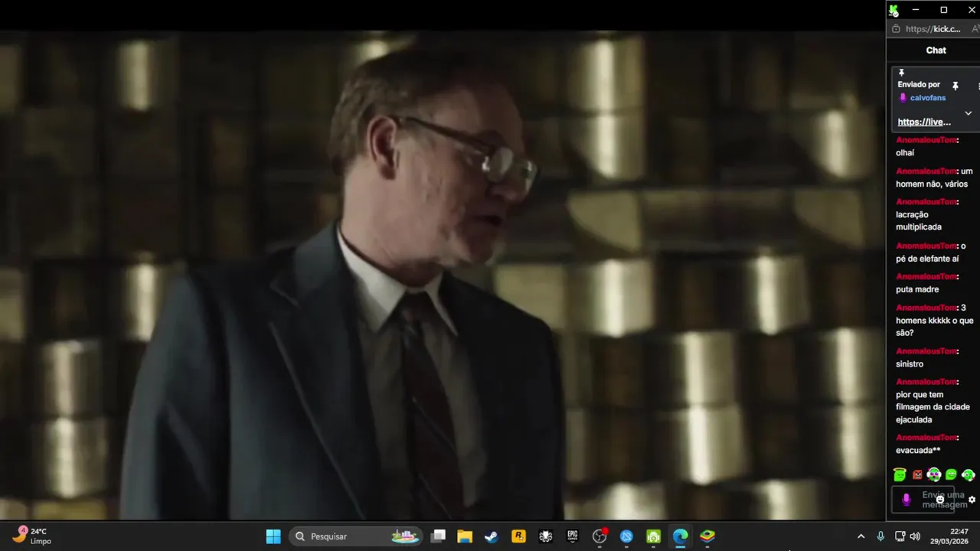
Task: Open the Windows Start menu
Action: tap(273, 536)
